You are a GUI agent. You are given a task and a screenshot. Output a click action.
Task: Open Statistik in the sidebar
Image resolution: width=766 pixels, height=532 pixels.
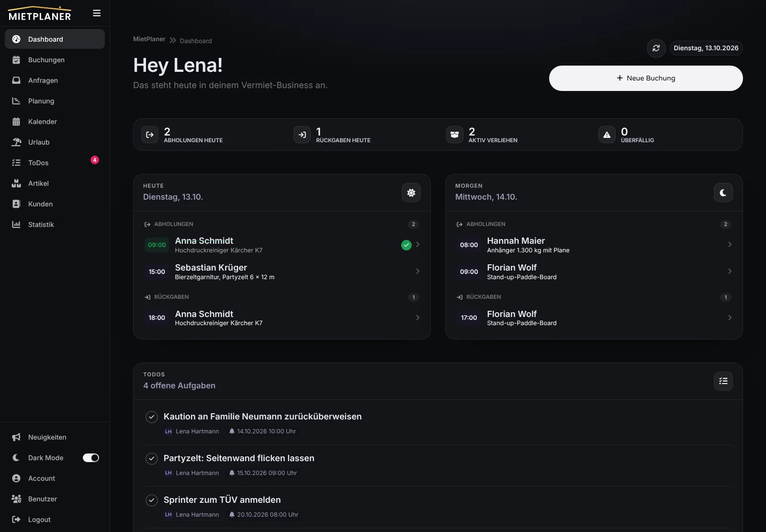55,225
